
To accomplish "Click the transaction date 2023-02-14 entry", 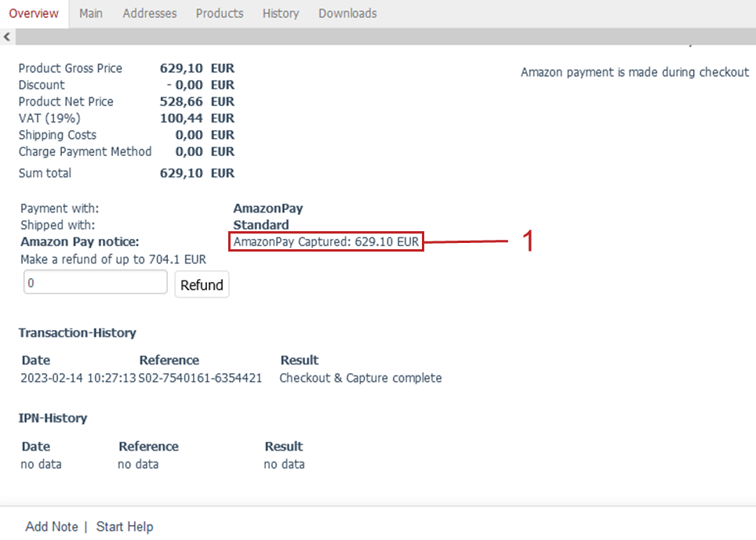I will pyautogui.click(x=78, y=378).
